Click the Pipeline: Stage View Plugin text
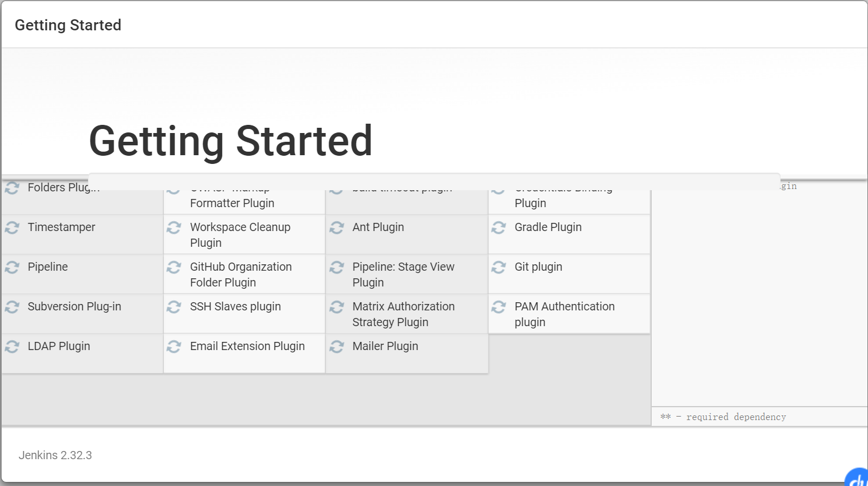 tap(403, 274)
